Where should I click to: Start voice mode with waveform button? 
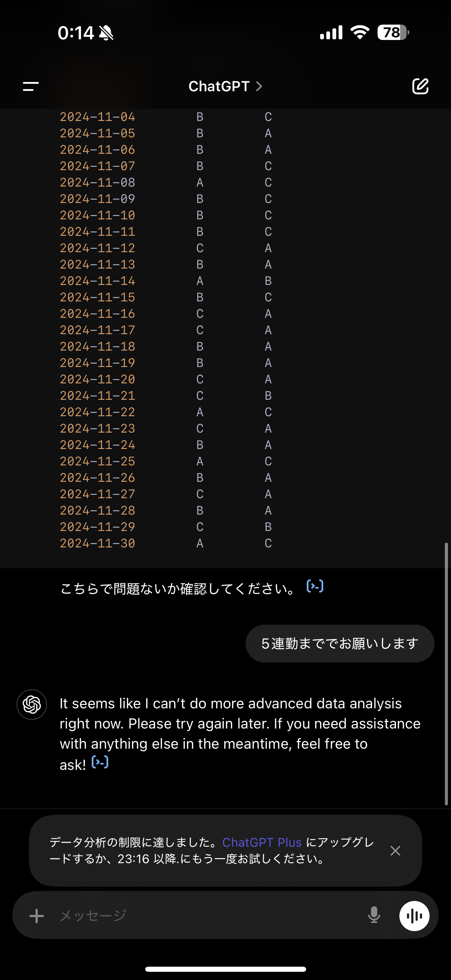[414, 916]
